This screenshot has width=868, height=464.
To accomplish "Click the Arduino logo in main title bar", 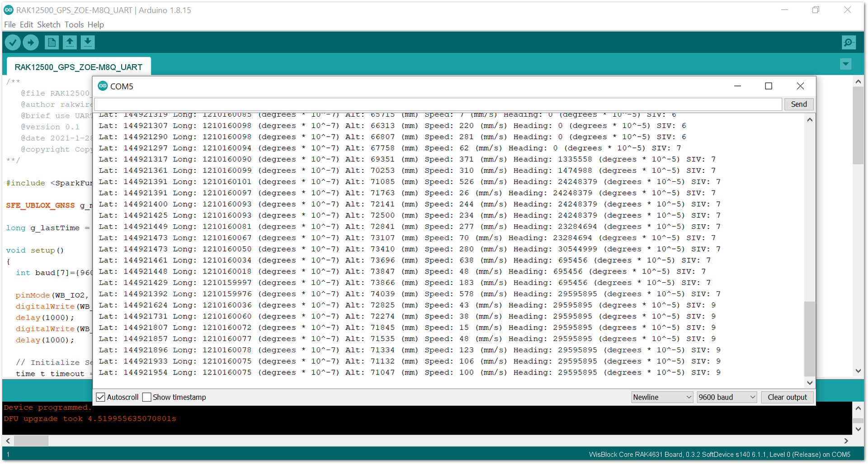I will pos(9,10).
